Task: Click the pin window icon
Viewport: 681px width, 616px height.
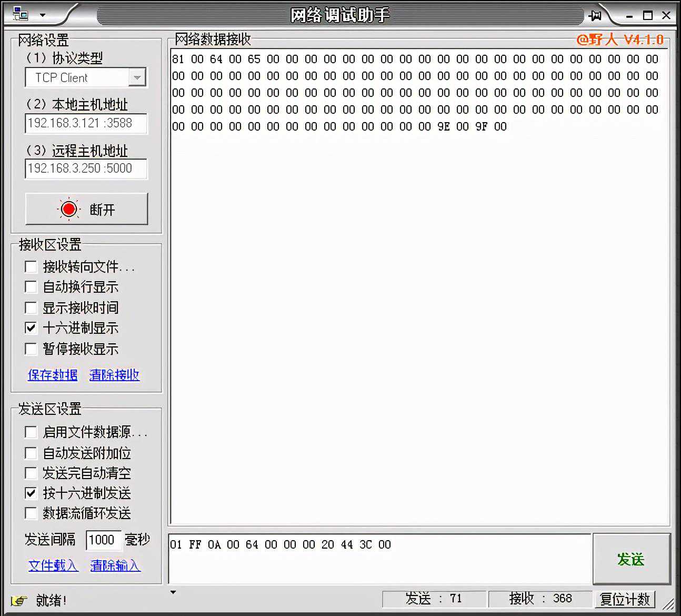Action: 595,16
